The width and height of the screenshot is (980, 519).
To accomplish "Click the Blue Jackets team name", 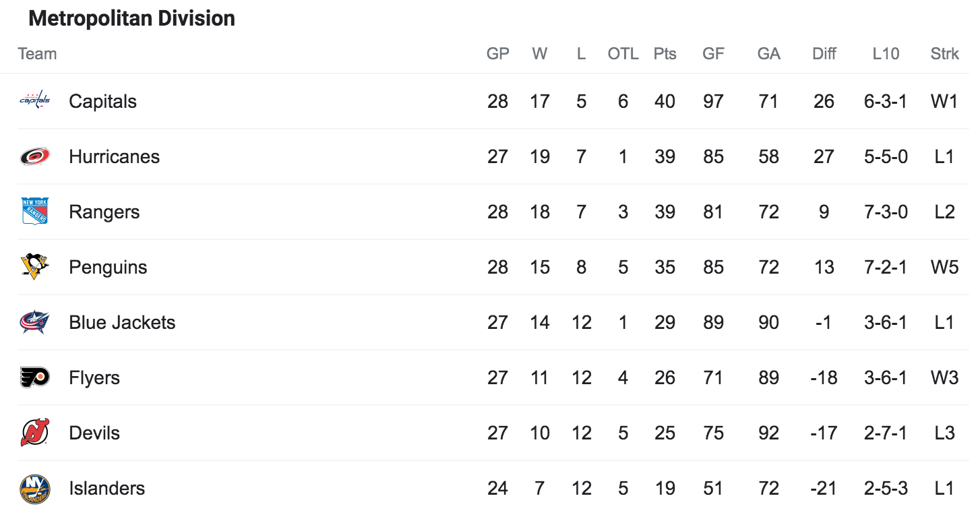I will (x=122, y=322).
